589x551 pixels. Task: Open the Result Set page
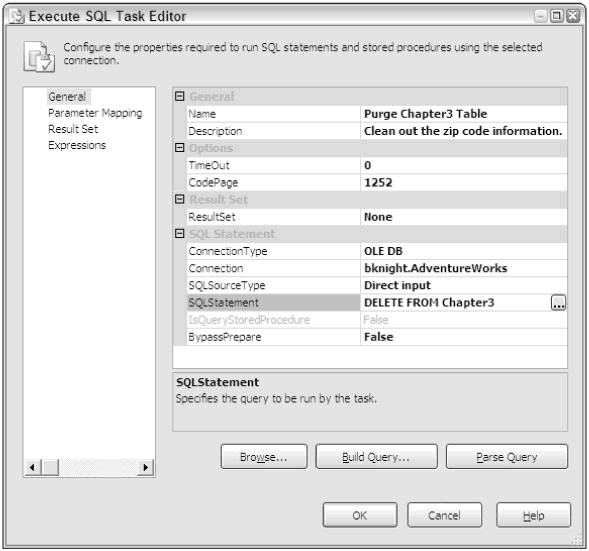tap(73, 129)
